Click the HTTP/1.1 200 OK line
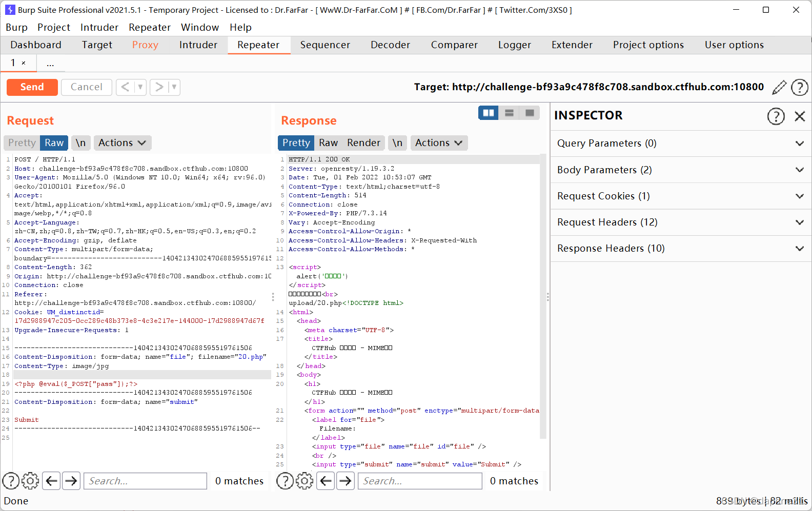812x511 pixels. pyautogui.click(x=319, y=159)
